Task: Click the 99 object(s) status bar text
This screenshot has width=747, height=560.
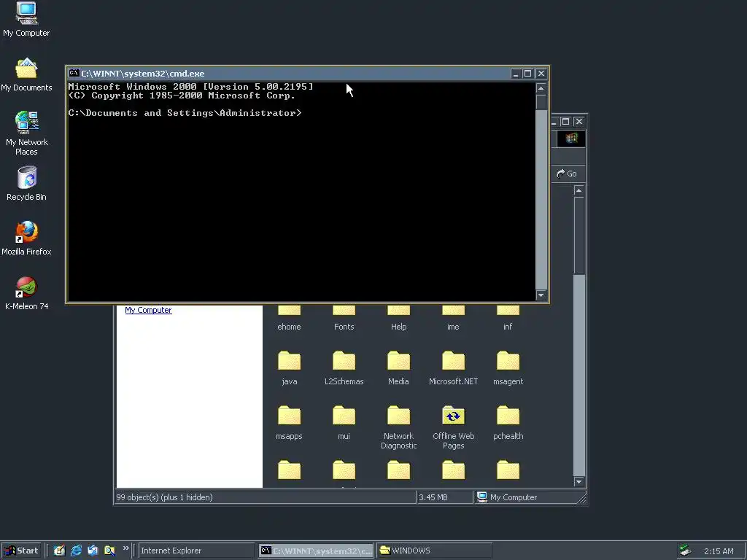Action: point(164,497)
